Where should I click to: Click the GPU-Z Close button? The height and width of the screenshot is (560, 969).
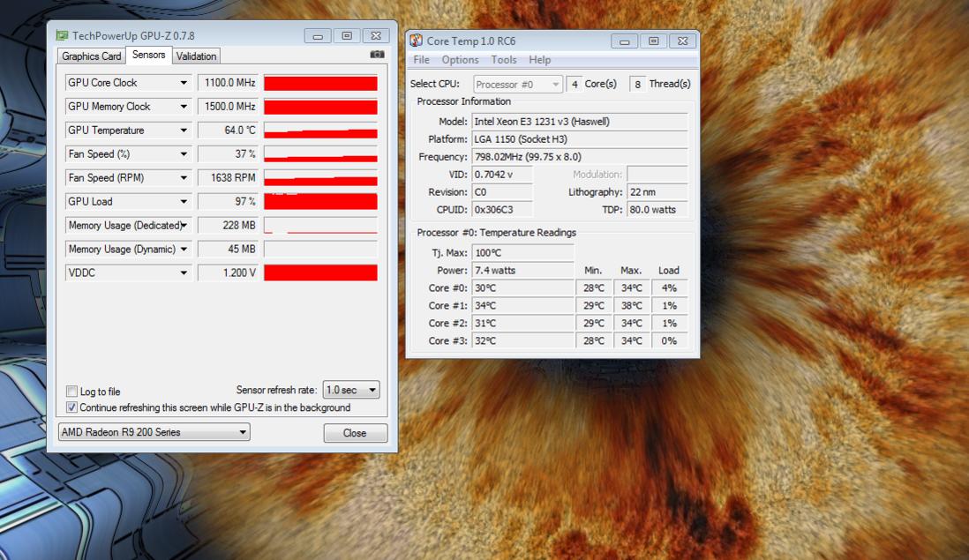(x=356, y=433)
